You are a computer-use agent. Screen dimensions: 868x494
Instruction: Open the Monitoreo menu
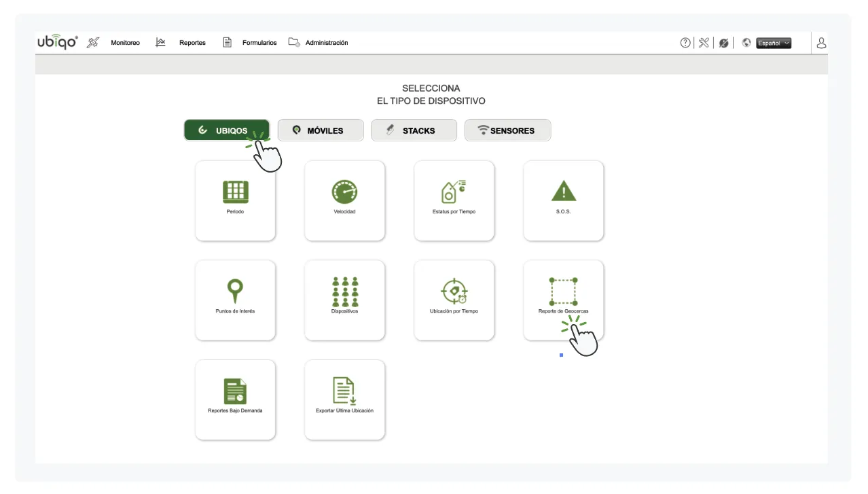(125, 43)
